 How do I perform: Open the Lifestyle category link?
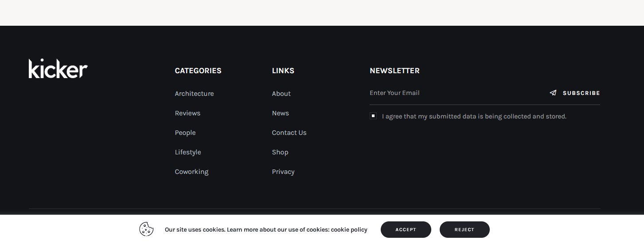point(188,152)
